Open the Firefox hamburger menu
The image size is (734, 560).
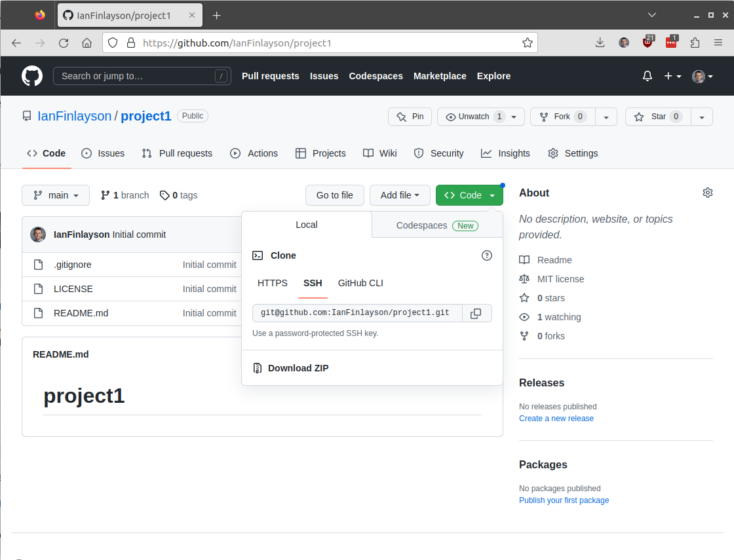pyautogui.click(x=718, y=43)
